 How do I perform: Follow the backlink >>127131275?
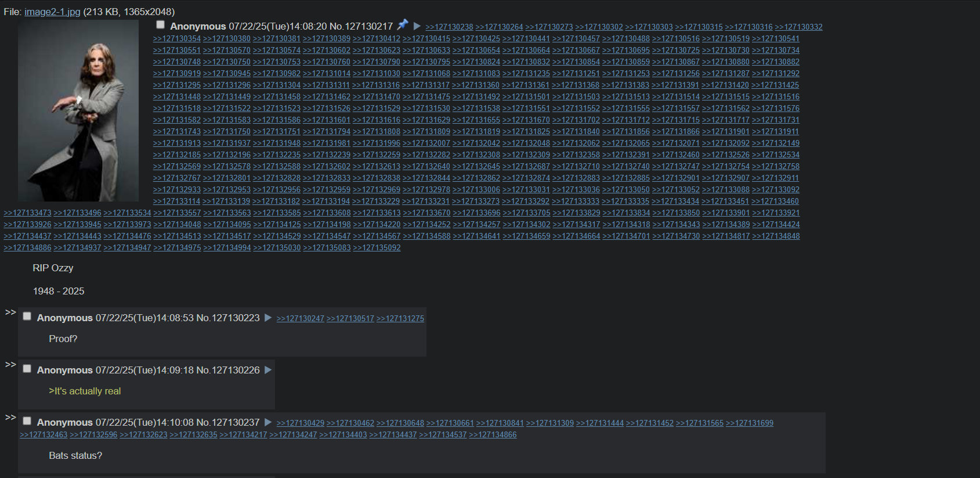click(400, 319)
